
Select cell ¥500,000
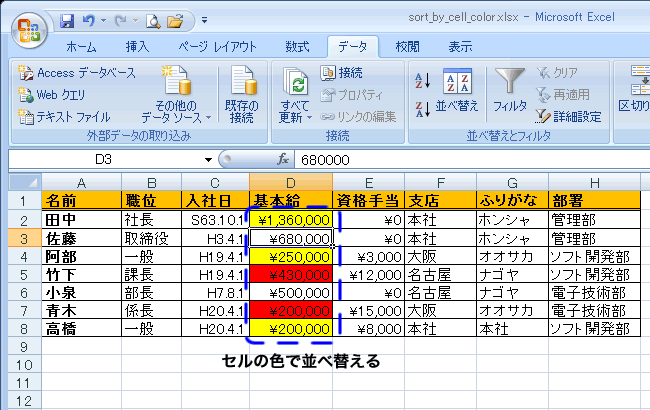tap(291, 293)
